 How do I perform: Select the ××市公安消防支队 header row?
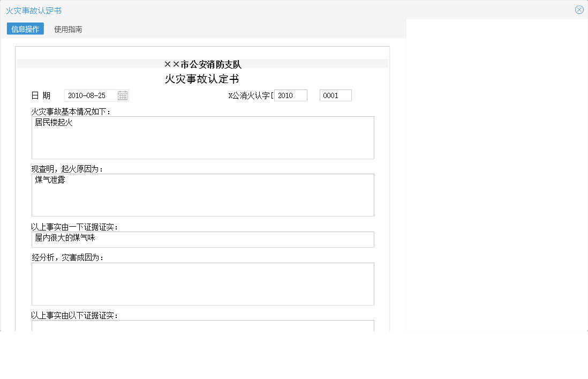pyautogui.click(x=202, y=63)
